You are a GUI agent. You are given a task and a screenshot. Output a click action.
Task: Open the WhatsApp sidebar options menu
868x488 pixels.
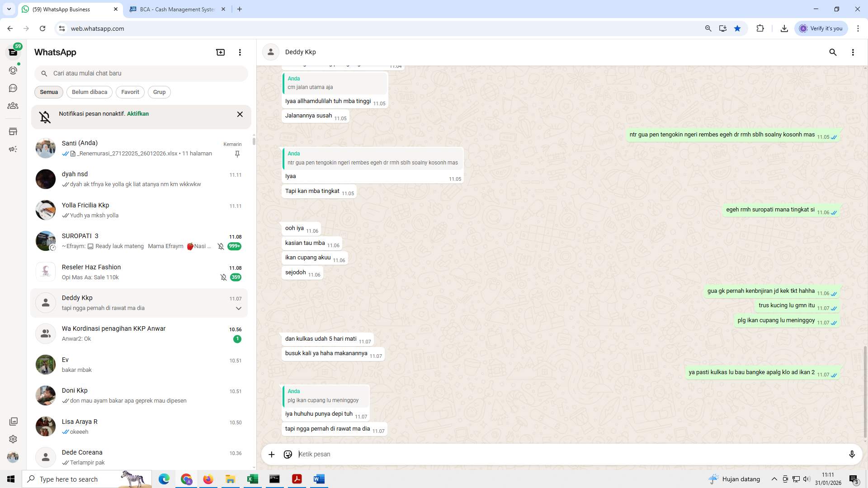240,52
